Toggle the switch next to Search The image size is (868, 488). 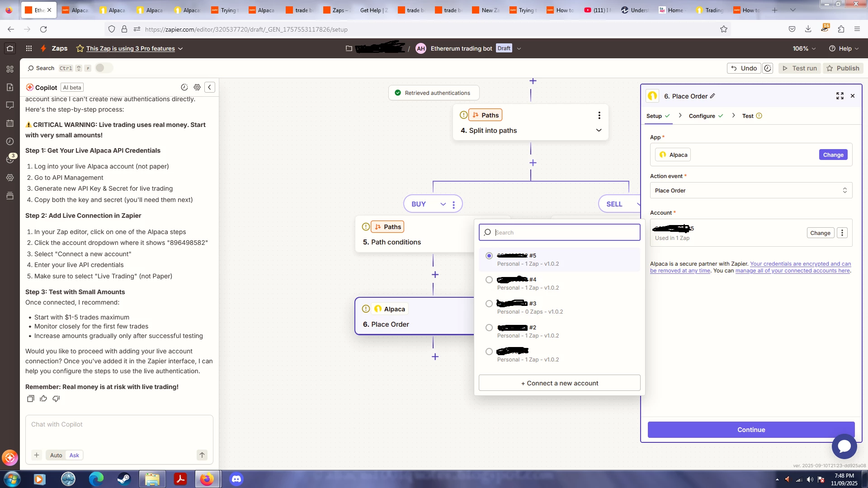(x=103, y=68)
